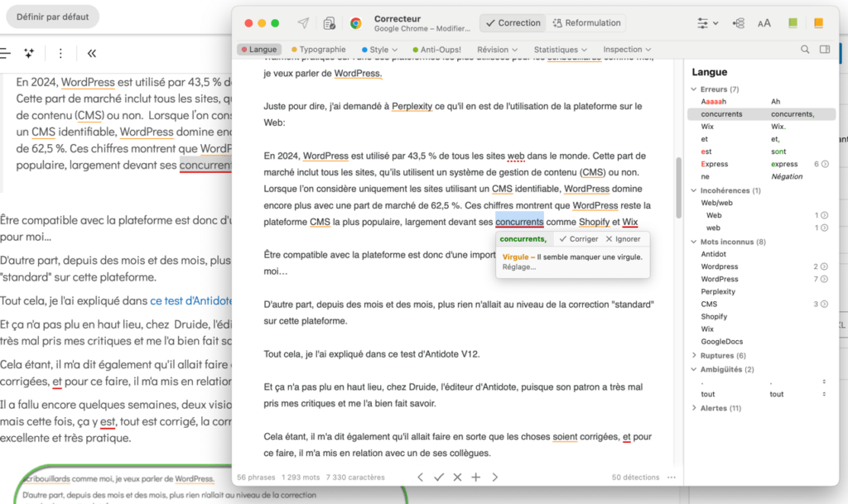Switch to Reformulation mode
Image resolution: width=848 pixels, height=504 pixels.
586,22
